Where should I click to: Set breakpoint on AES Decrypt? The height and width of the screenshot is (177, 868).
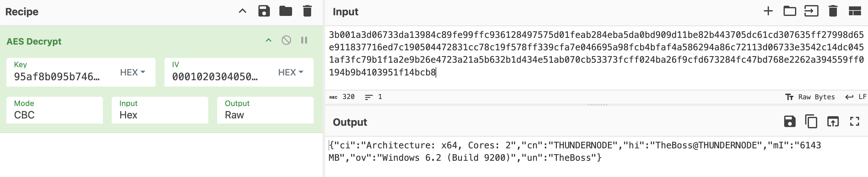click(304, 40)
